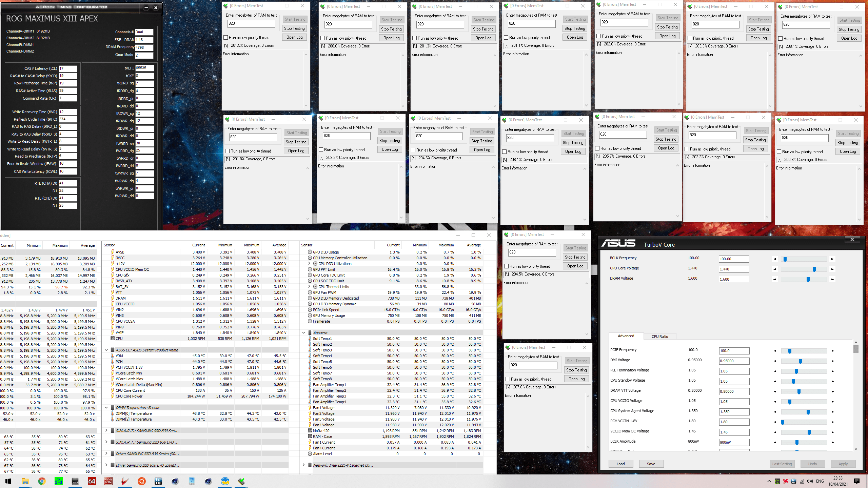The height and width of the screenshot is (488, 868).
Task: Open AIDA64 from the taskbar
Action: (x=92, y=481)
